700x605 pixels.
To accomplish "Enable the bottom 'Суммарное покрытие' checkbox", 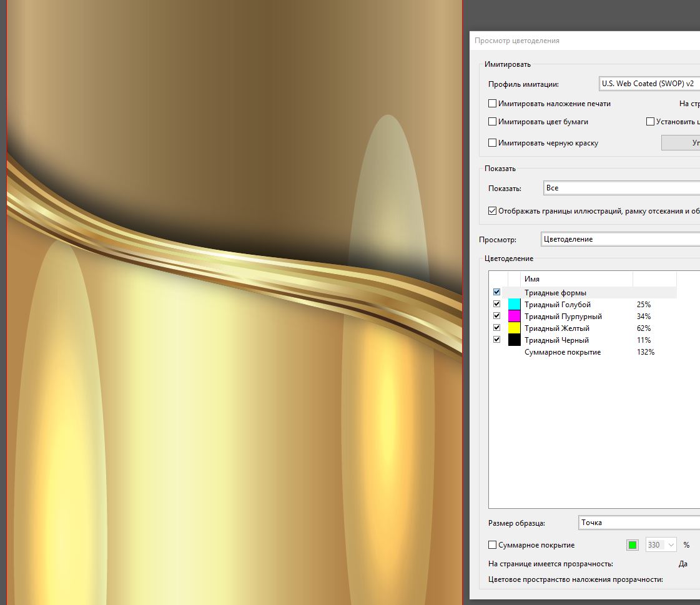I will [493, 544].
